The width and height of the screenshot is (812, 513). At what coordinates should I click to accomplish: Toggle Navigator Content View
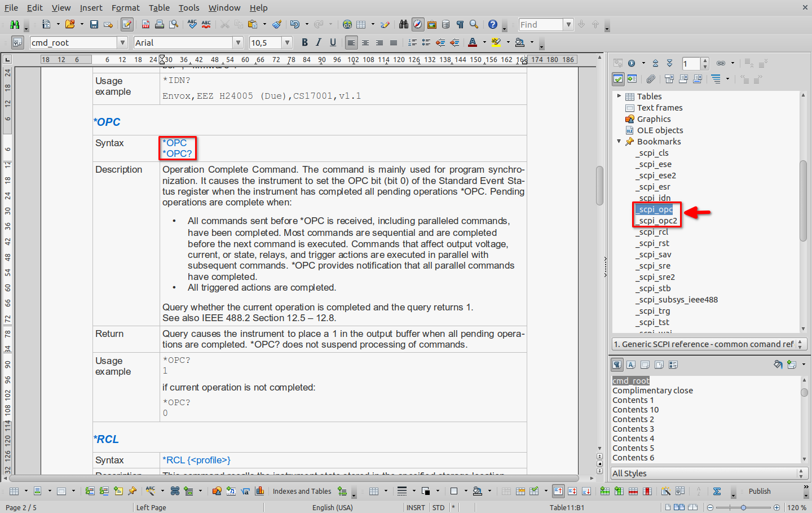pos(632,79)
